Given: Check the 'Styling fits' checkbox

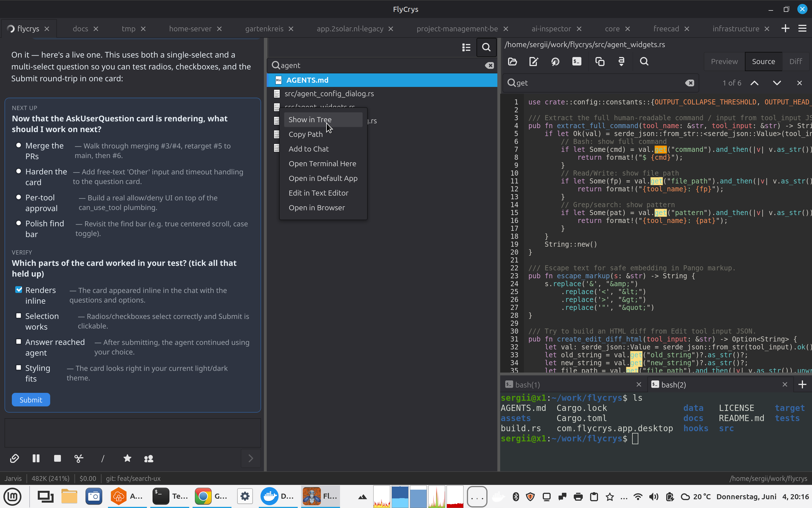Looking at the screenshot, I should tap(19, 367).
